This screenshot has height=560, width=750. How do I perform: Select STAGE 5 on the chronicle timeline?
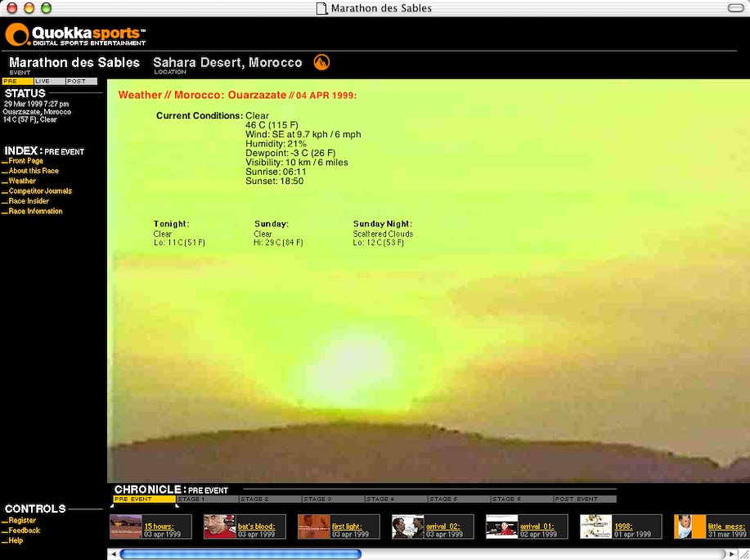coord(460,500)
